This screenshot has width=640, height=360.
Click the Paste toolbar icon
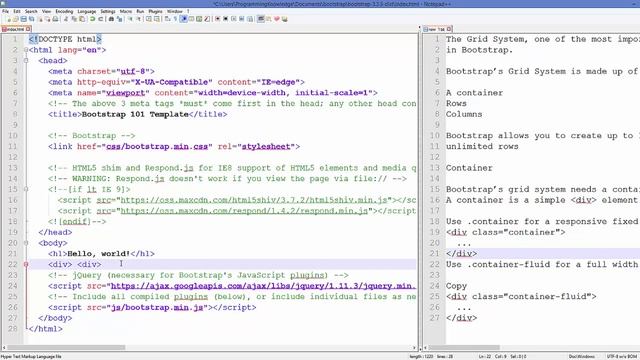coord(82,19)
